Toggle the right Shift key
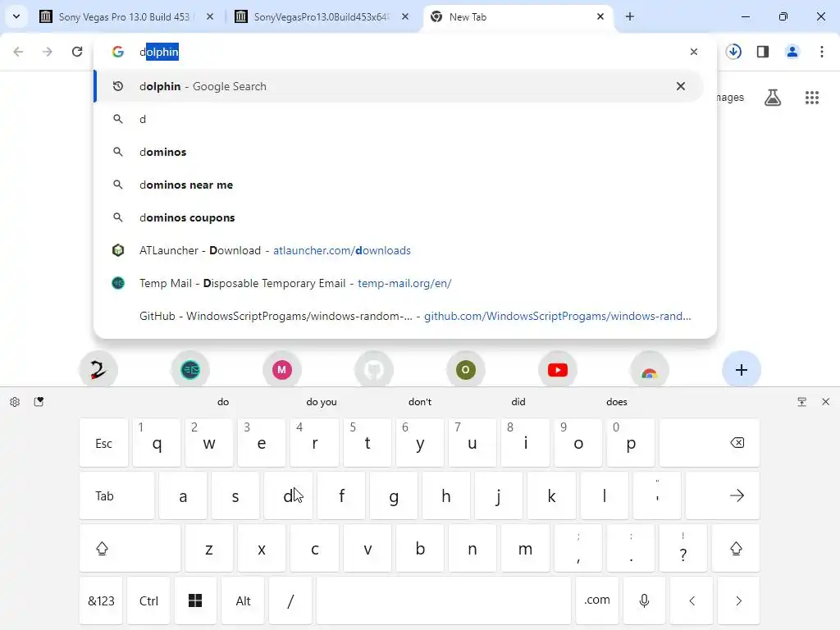Screen dimensions: 840x630 coord(736,548)
